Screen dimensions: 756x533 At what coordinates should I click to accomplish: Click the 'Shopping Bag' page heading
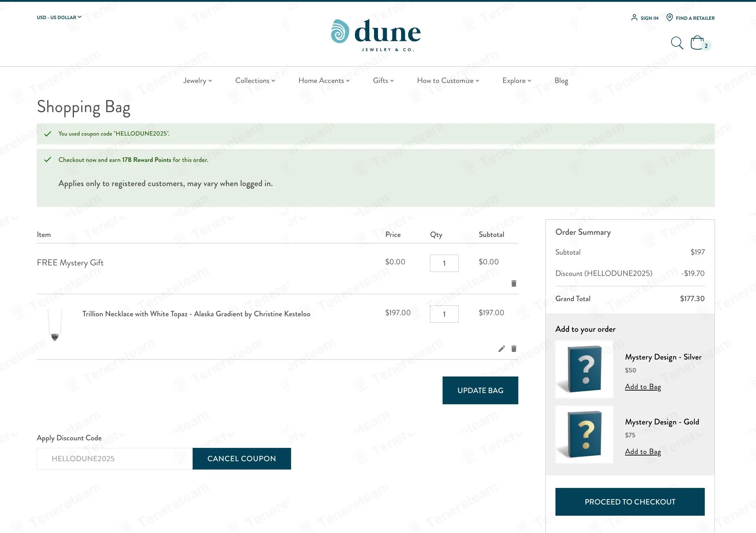coord(84,107)
